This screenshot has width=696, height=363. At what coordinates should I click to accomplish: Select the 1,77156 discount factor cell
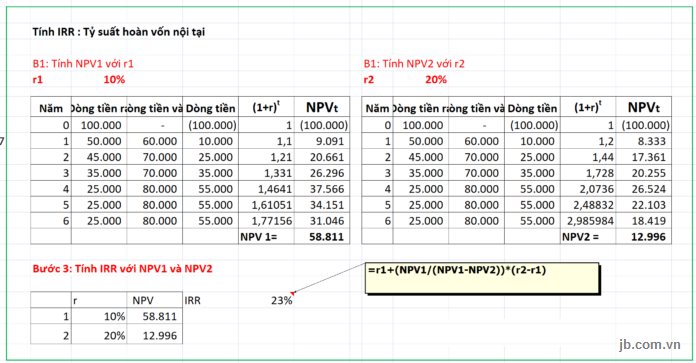266,221
